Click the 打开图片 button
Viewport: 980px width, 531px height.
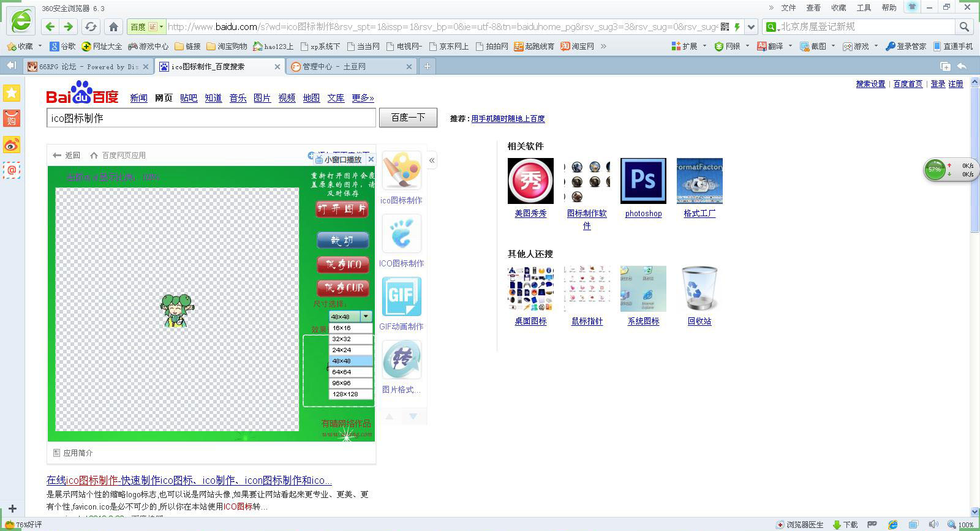click(x=342, y=209)
